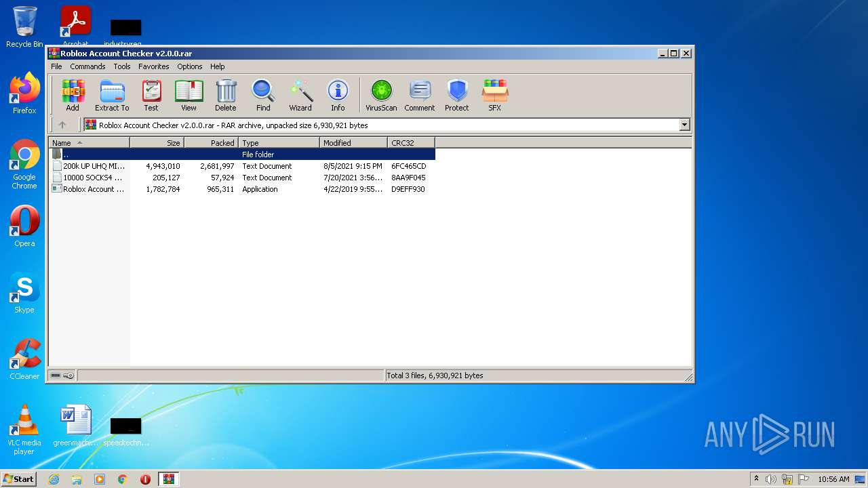This screenshot has height=488, width=868.
Task: Open the Favorites menu
Action: coord(154,66)
